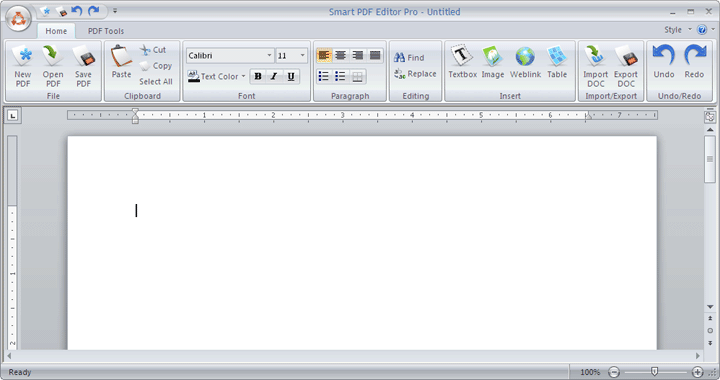Align text left
The image size is (720, 380).
coord(324,56)
